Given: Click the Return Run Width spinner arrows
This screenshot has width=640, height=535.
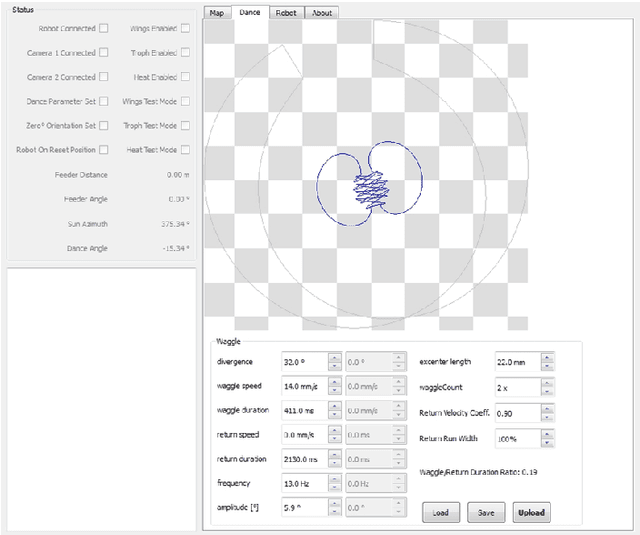Looking at the screenshot, I should (548, 439).
